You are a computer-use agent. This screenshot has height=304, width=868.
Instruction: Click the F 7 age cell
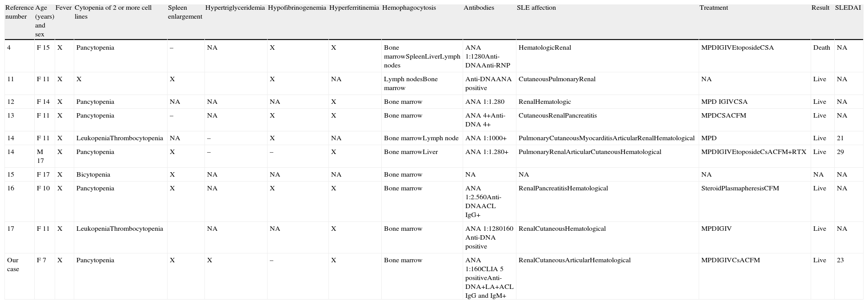tap(41, 261)
